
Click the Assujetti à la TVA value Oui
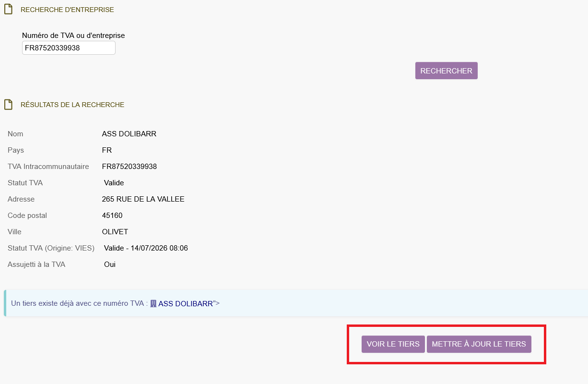[110, 264]
